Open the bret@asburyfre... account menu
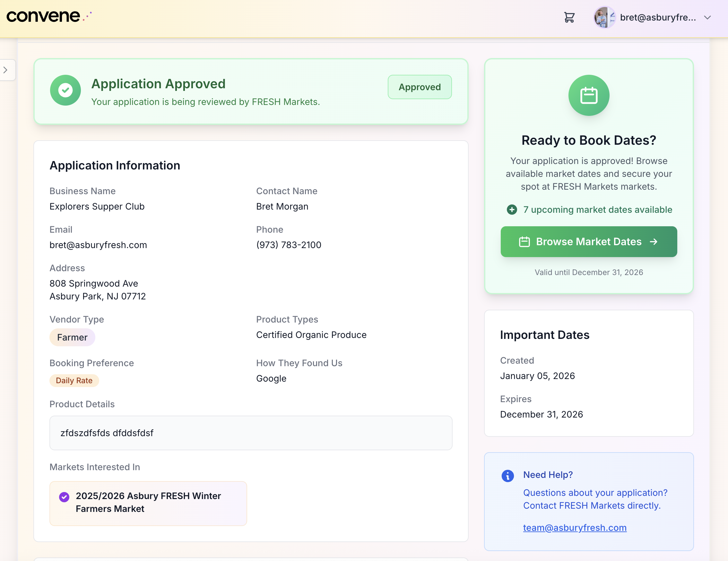 (x=658, y=18)
